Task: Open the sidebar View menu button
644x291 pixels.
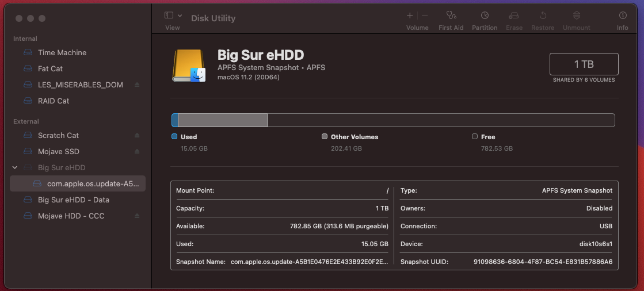Action: coord(173,16)
